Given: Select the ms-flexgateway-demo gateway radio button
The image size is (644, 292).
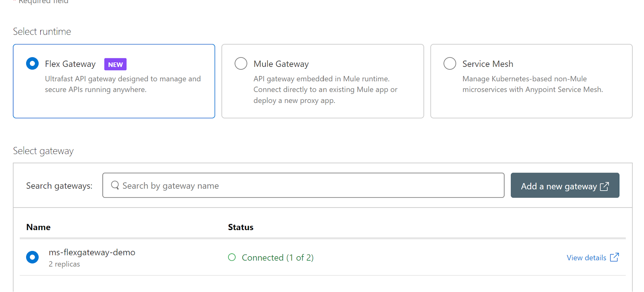Looking at the screenshot, I should click(32, 257).
